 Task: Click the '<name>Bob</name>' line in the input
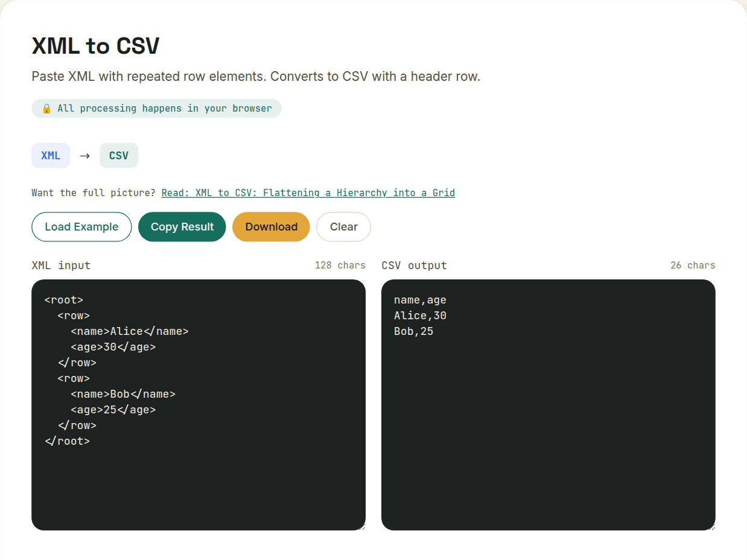123,394
